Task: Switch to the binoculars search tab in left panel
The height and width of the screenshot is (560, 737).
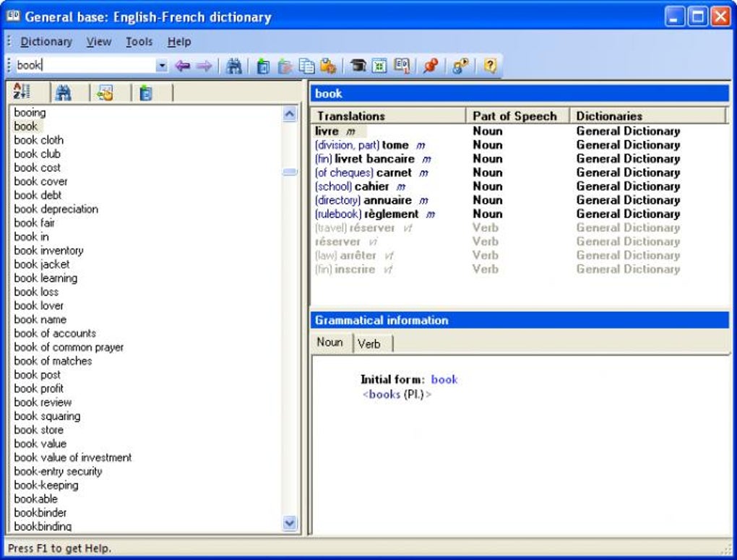Action: click(64, 92)
